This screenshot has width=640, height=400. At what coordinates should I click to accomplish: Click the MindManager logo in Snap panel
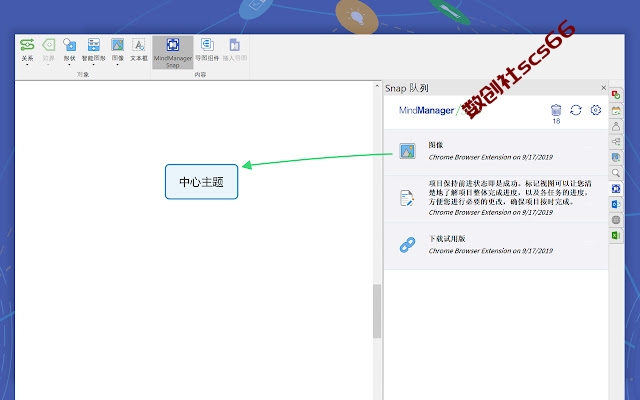[427, 110]
